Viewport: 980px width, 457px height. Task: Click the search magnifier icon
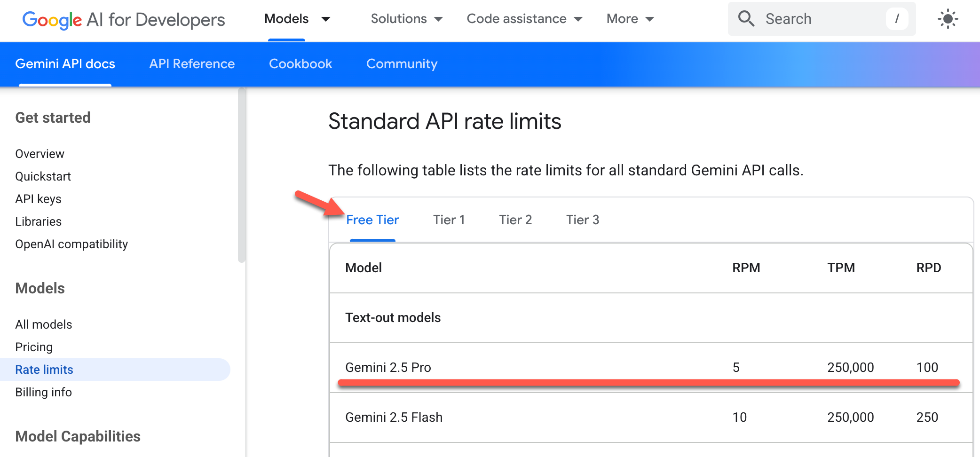(746, 19)
